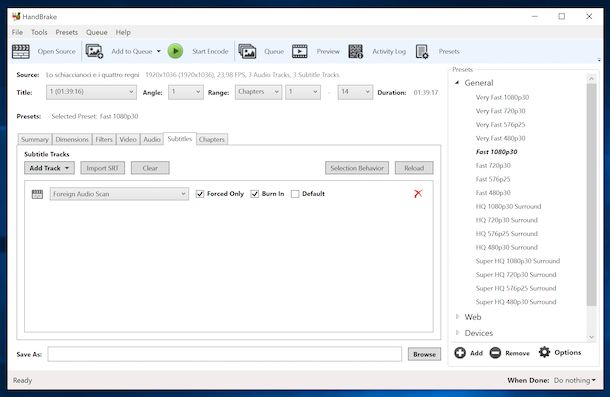Viewport: 610px width, 397px height.
Task: Select the Super HQ 1080p30 Surround preset
Action: (518, 261)
